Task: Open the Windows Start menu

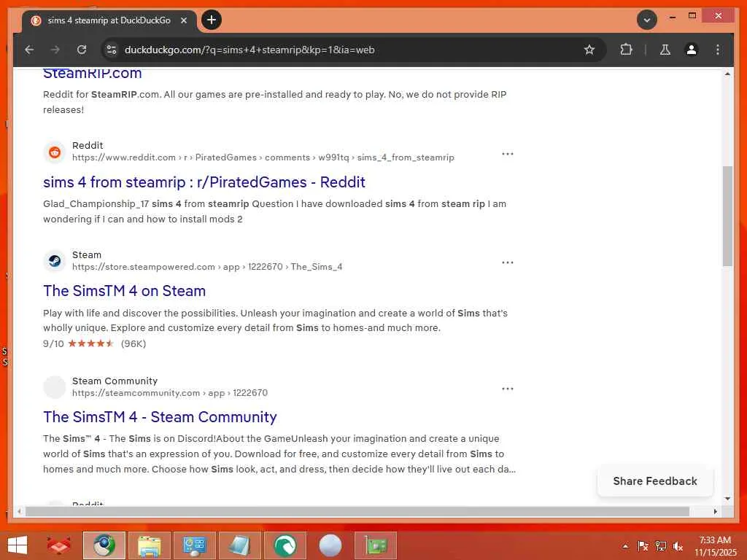Action: [x=18, y=545]
